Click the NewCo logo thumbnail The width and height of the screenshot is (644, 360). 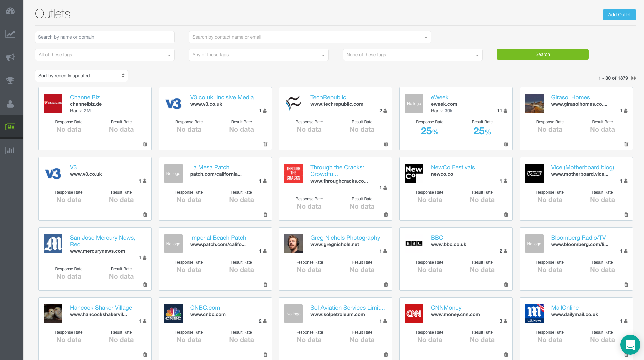coord(414,173)
